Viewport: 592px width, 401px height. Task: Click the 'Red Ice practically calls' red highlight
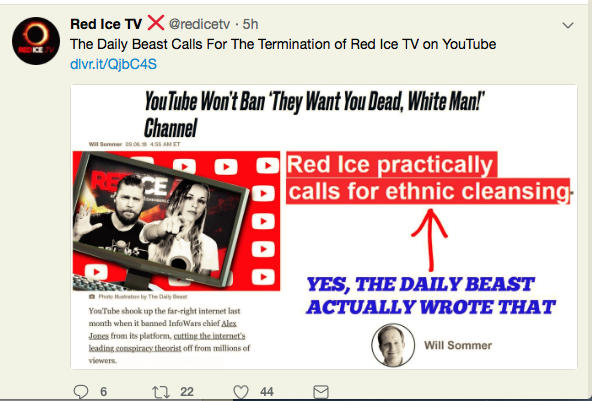point(428,178)
